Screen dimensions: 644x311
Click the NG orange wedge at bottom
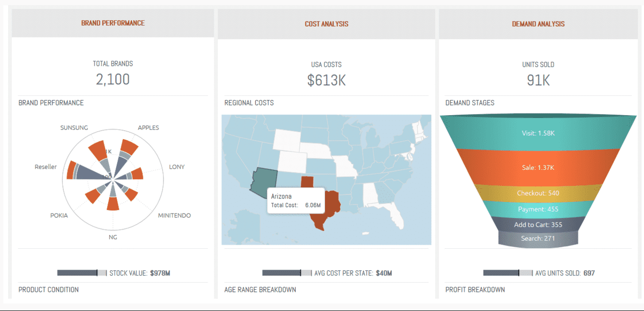tap(113, 204)
